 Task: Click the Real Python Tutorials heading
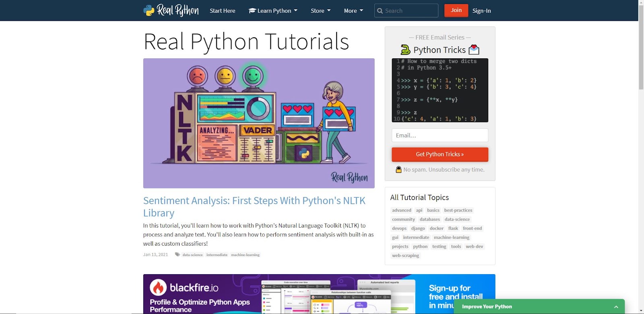[x=246, y=41]
